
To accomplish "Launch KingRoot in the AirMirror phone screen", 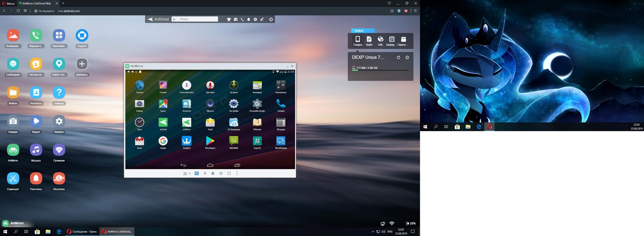I will tap(186, 141).
